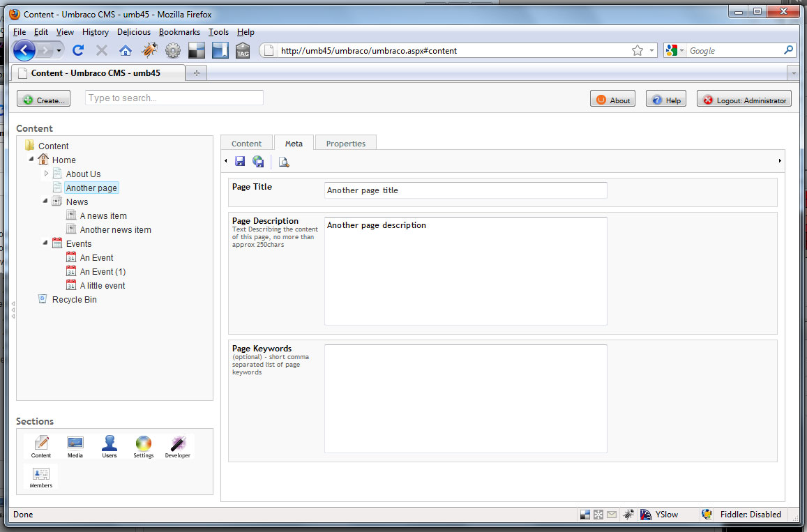
Task: Click the Delicious checkered icon in the navigation toolbar
Action: coord(197,50)
